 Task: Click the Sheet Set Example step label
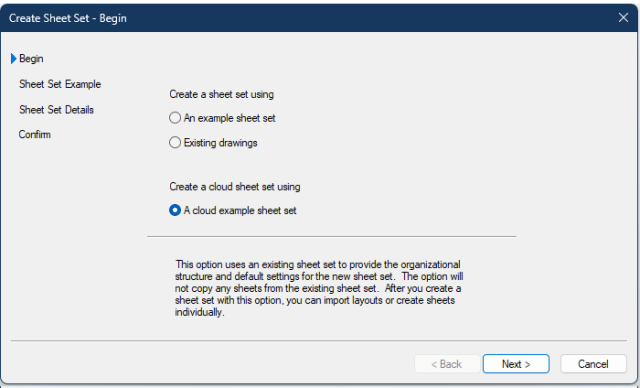point(60,84)
